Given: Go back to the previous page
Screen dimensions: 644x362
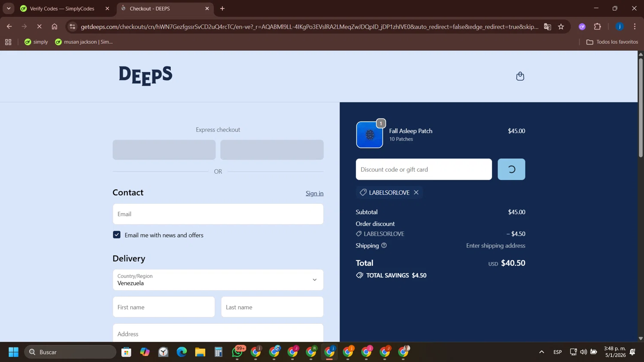Looking at the screenshot, I should 9,27.
